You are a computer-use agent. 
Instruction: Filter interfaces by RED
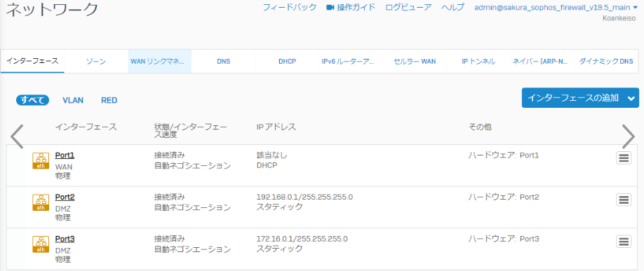109,100
